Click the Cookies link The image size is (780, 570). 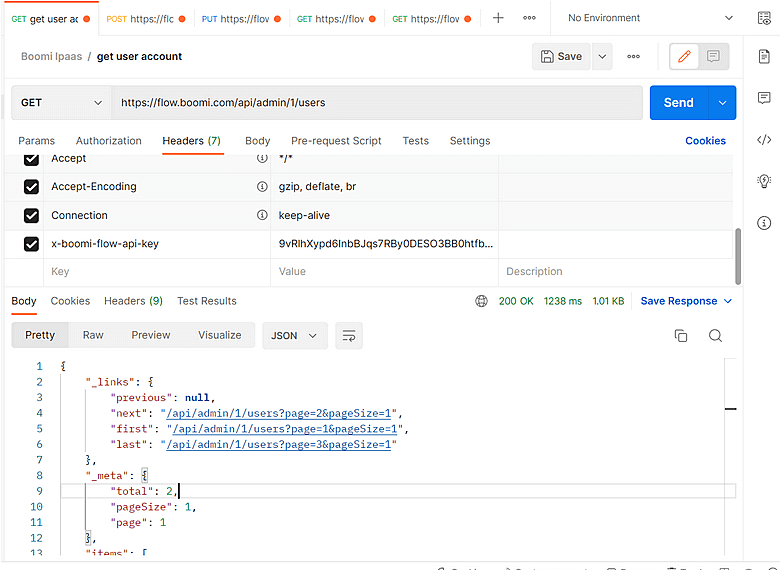(x=705, y=141)
